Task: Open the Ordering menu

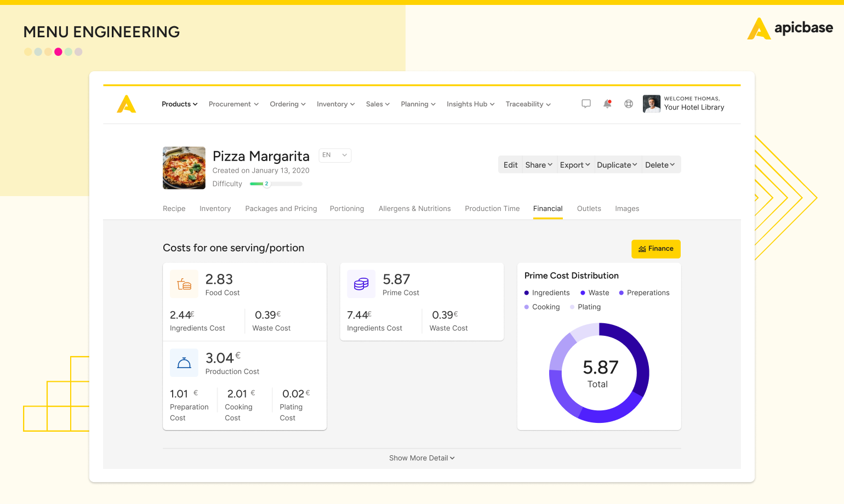Action: [x=288, y=104]
